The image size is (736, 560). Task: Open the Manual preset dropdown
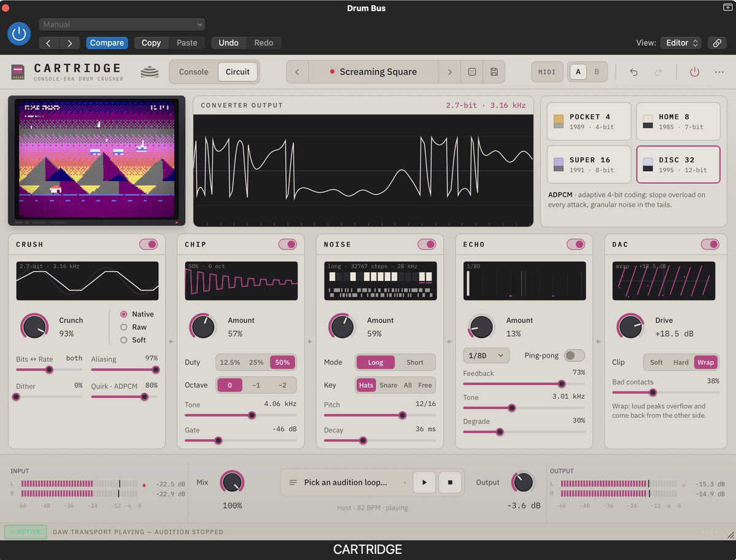pyautogui.click(x=122, y=25)
